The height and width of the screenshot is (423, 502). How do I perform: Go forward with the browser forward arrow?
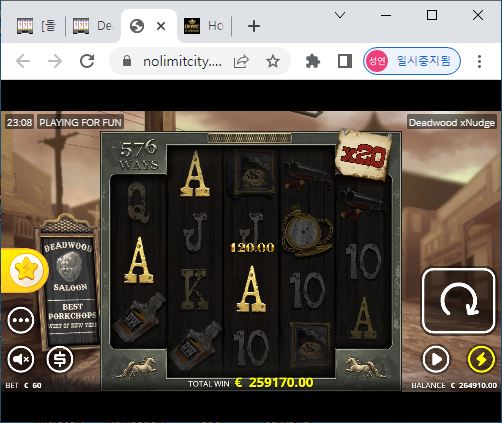pos(55,61)
